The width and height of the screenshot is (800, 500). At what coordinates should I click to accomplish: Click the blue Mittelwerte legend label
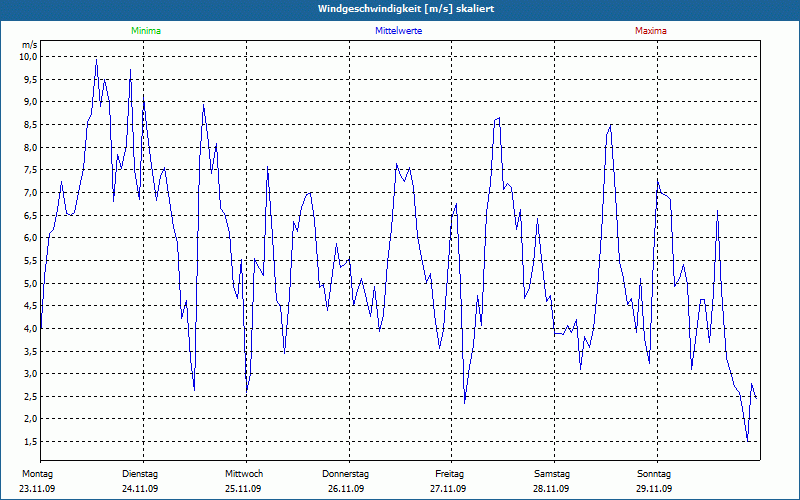click(398, 31)
